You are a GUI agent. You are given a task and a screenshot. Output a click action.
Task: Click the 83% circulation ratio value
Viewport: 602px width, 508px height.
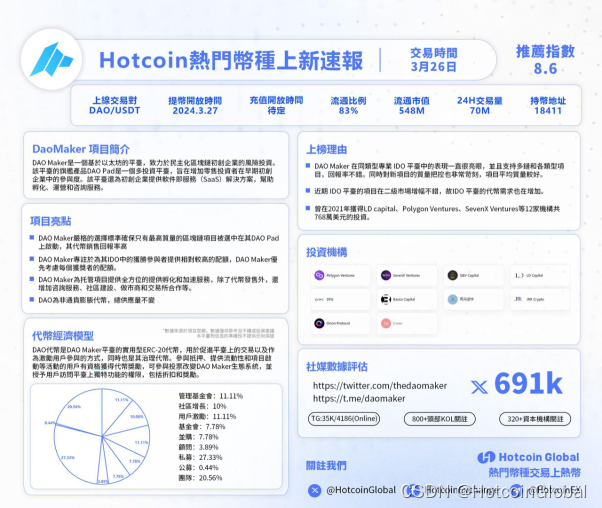click(x=348, y=111)
